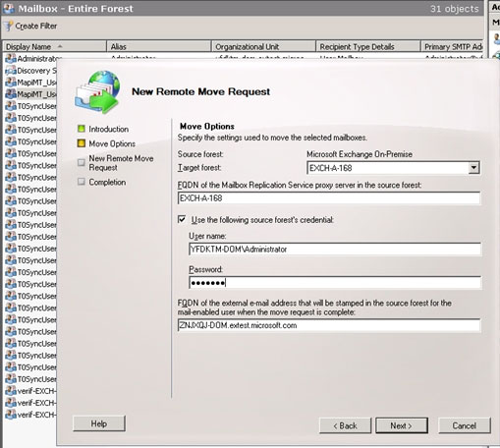The height and width of the screenshot is (448, 500).
Task: Click the Completion step box
Action: (x=82, y=182)
